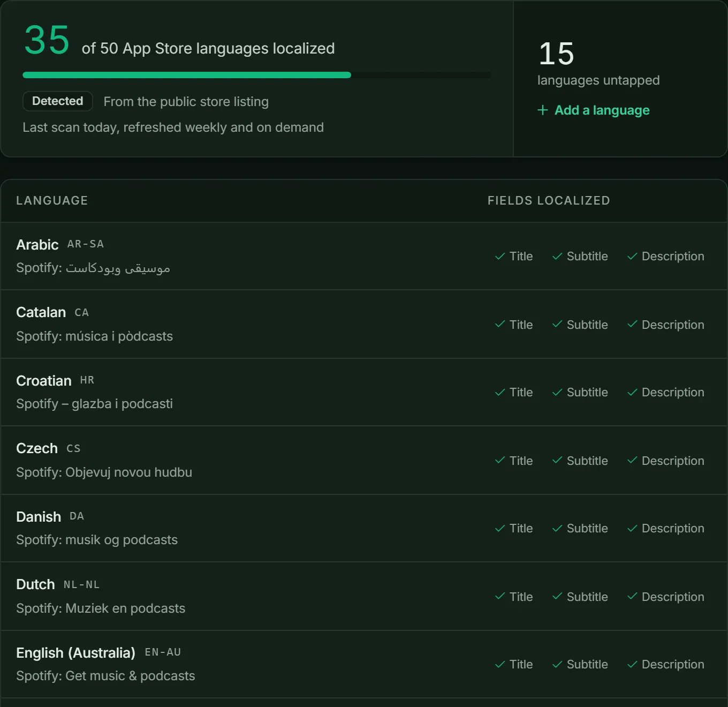728x707 pixels.
Task: Click 'Spotify: musik og podcasts' text
Action: pos(97,540)
